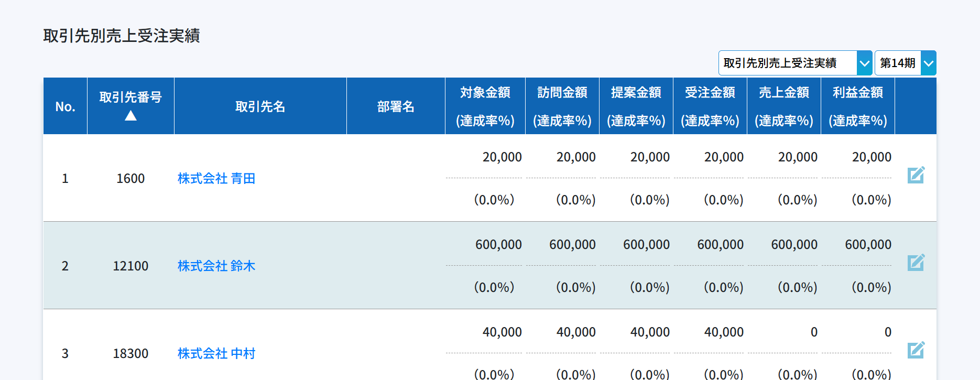980x380 pixels.
Task: Click the 受注金額 column header
Action: coord(710,93)
